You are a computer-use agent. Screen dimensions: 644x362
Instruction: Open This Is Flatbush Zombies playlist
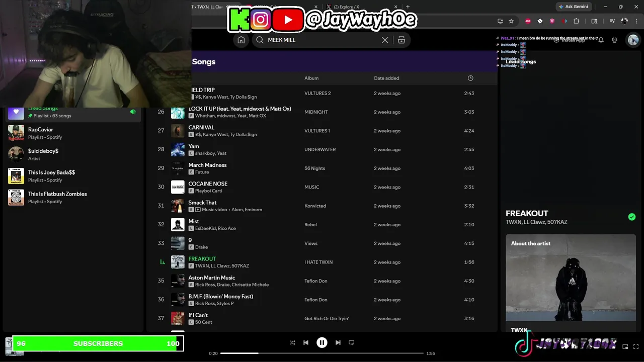73,197
